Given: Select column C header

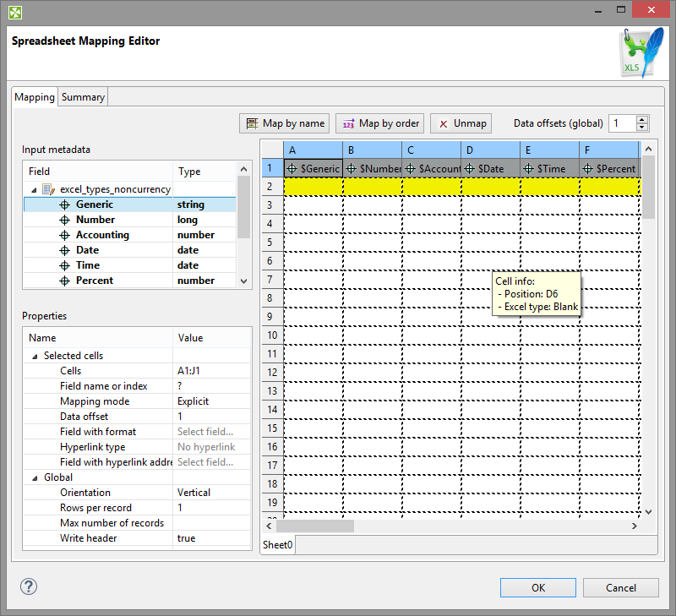Looking at the screenshot, I should [432, 150].
